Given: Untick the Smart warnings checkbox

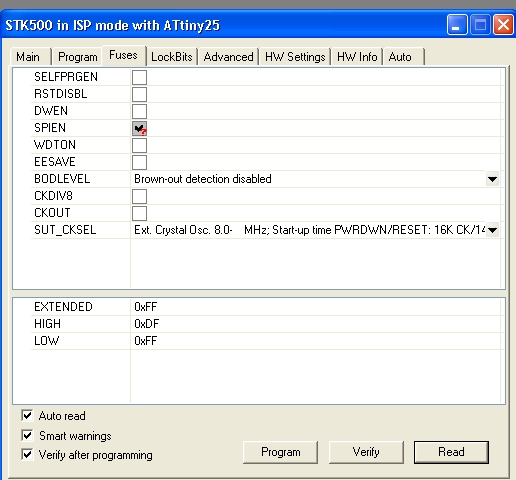Looking at the screenshot, I should [27, 435].
